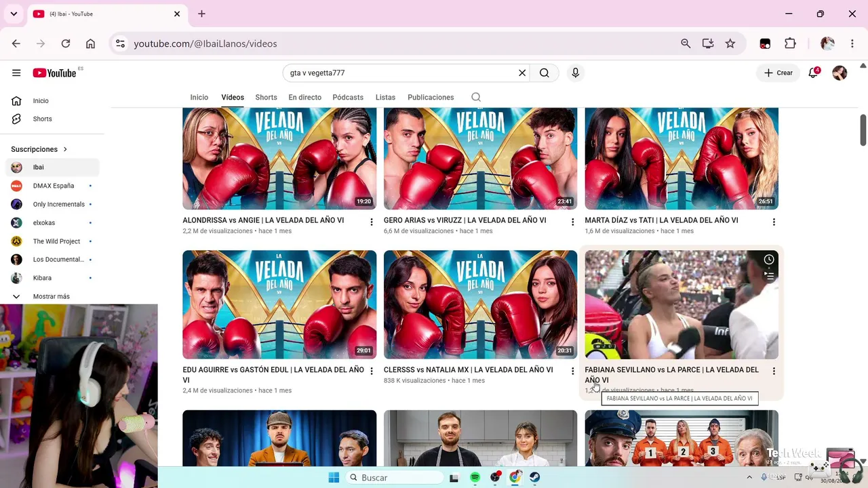Open a new Chrome tab
Screen dimensions: 868x488
pos(201,14)
